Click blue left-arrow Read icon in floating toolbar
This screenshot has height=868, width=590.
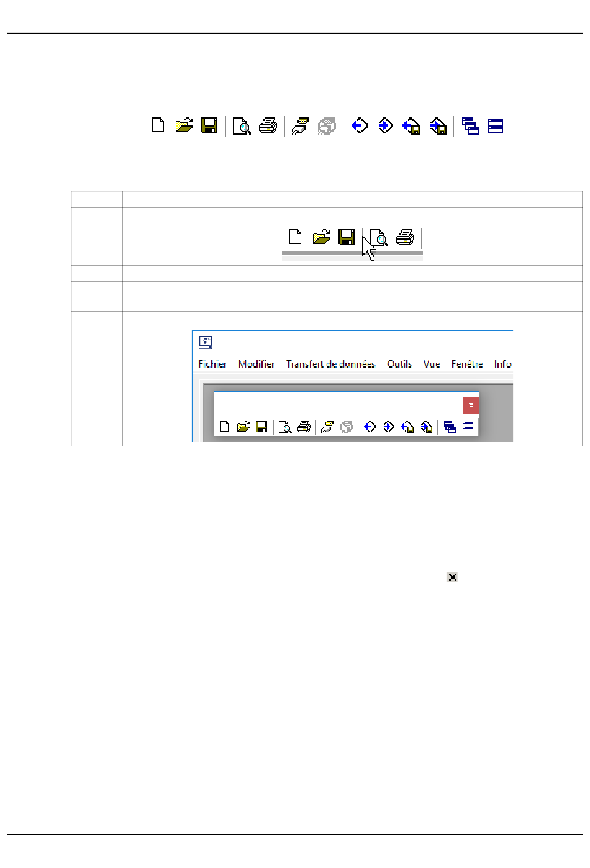370,427
